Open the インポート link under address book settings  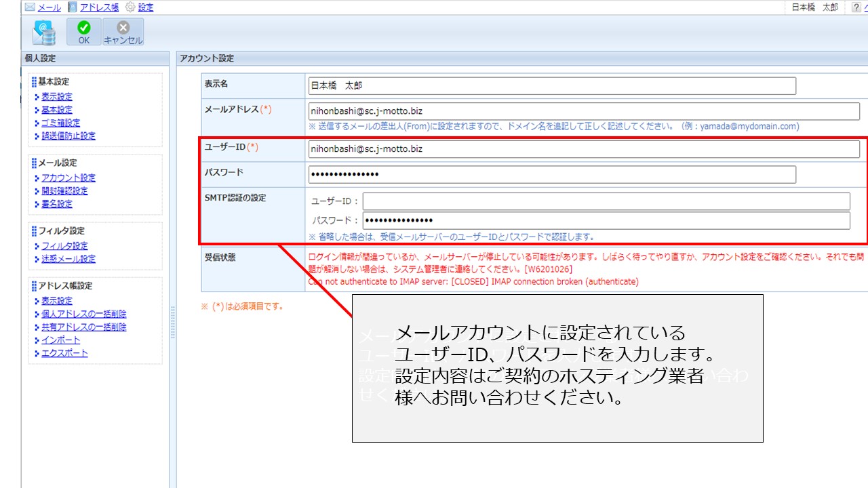60,340
